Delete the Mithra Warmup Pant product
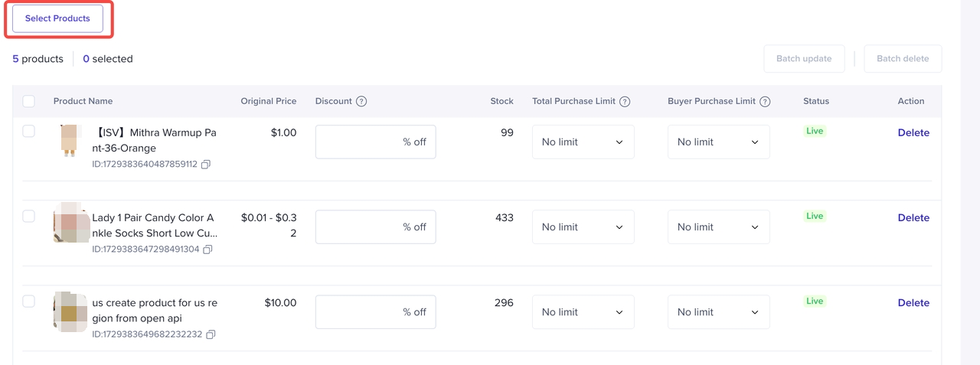The width and height of the screenshot is (980, 365). 913,133
